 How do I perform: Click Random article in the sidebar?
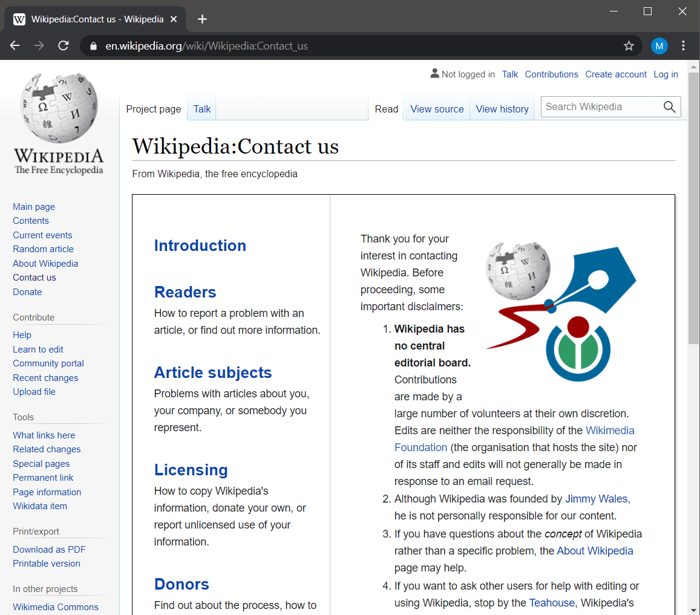click(43, 249)
